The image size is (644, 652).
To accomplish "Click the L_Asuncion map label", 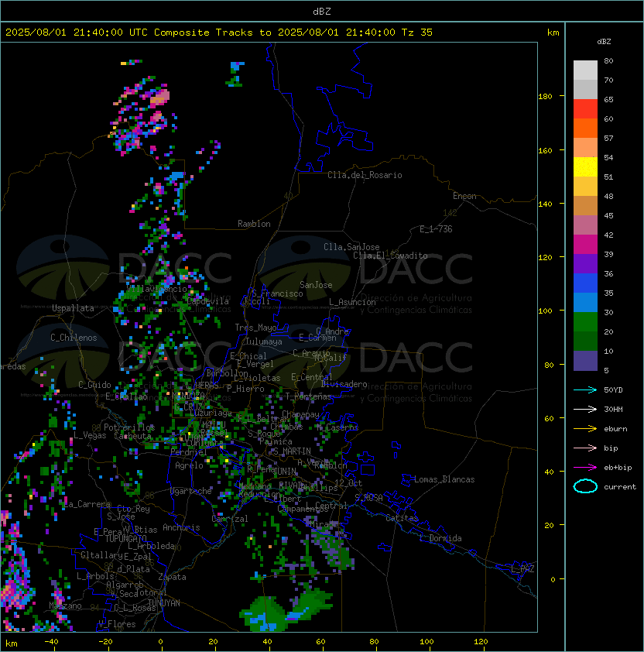I will point(352,302).
